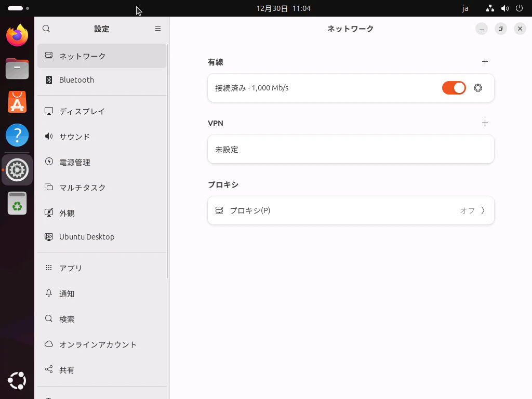
Task: Add a new wired profile with plus button
Action: coord(485,62)
